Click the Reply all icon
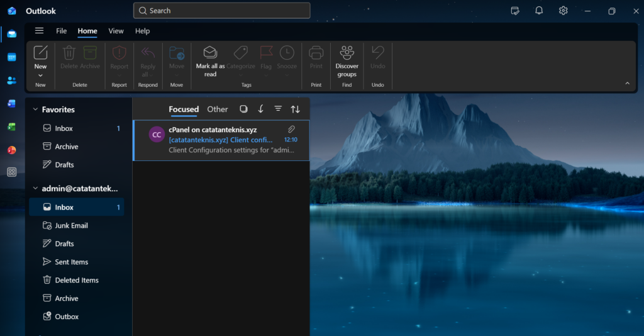The height and width of the screenshot is (336, 644). click(x=148, y=53)
